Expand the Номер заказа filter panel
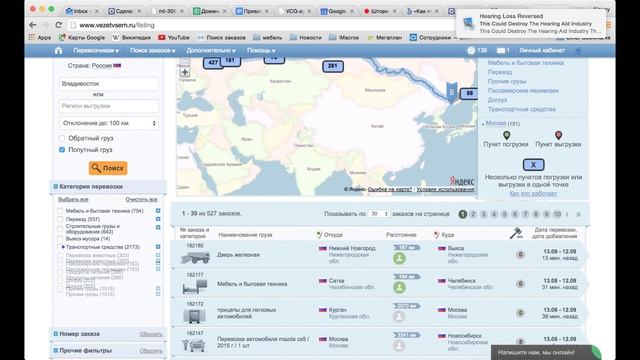640x360 pixels. (56, 334)
